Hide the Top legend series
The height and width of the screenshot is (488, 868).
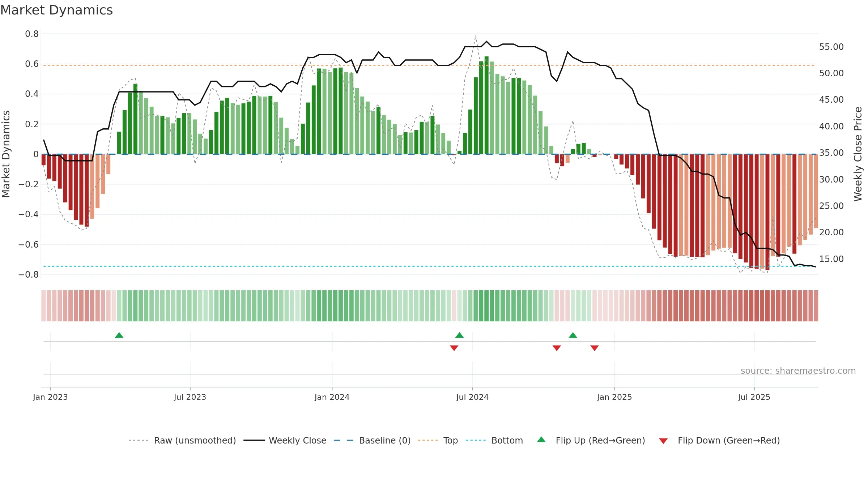point(438,440)
